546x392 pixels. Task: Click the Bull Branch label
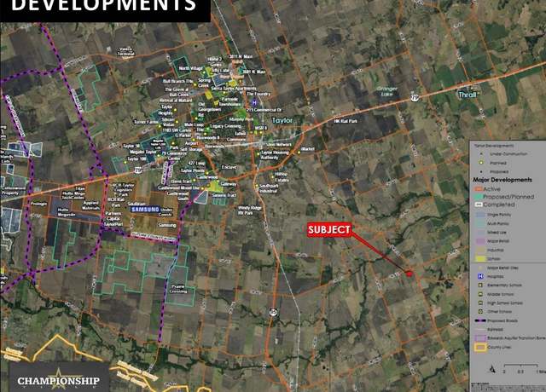pos(177,81)
